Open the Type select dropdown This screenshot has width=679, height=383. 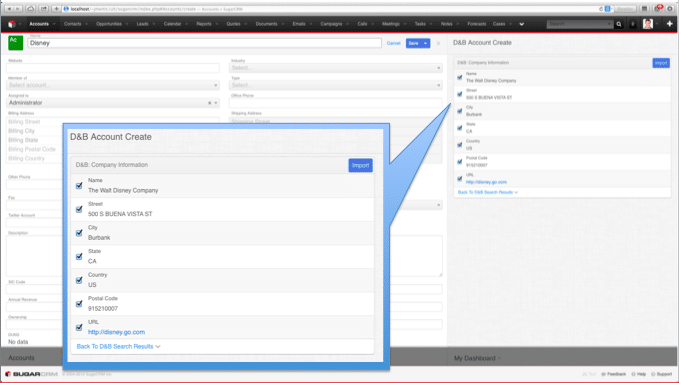[336, 85]
